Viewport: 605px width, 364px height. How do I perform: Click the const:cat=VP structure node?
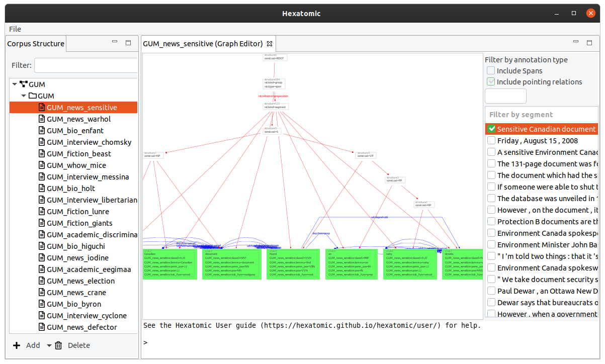tap(366, 155)
